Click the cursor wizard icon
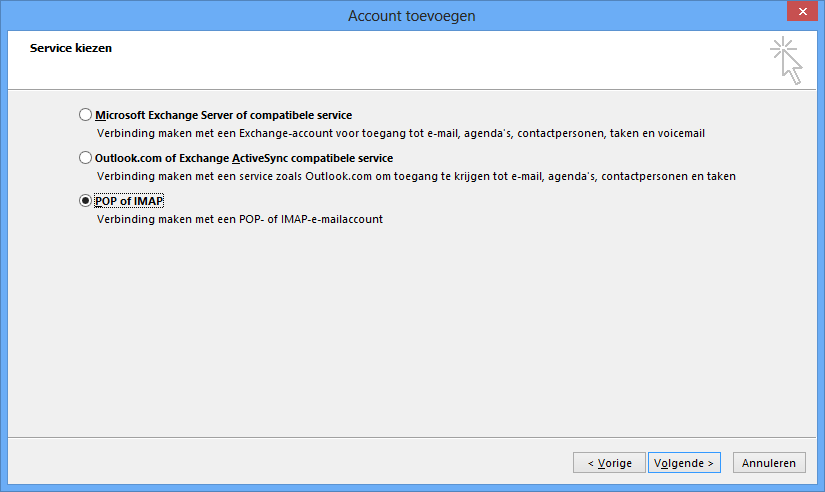 point(787,61)
